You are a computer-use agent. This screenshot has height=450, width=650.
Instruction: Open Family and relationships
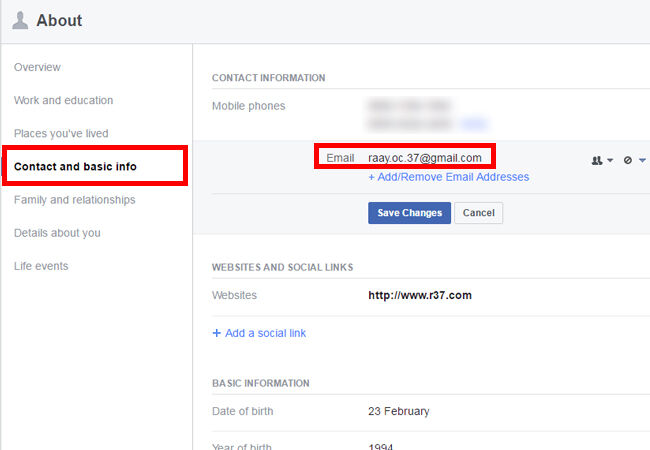(75, 200)
